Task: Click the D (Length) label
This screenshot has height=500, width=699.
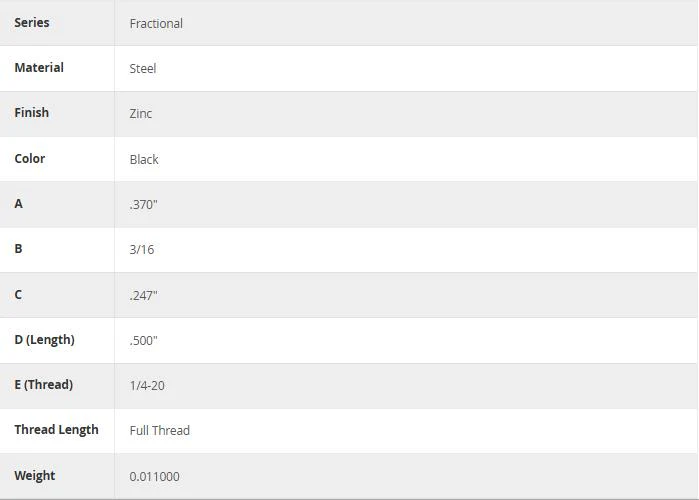Action: pyautogui.click(x=44, y=340)
